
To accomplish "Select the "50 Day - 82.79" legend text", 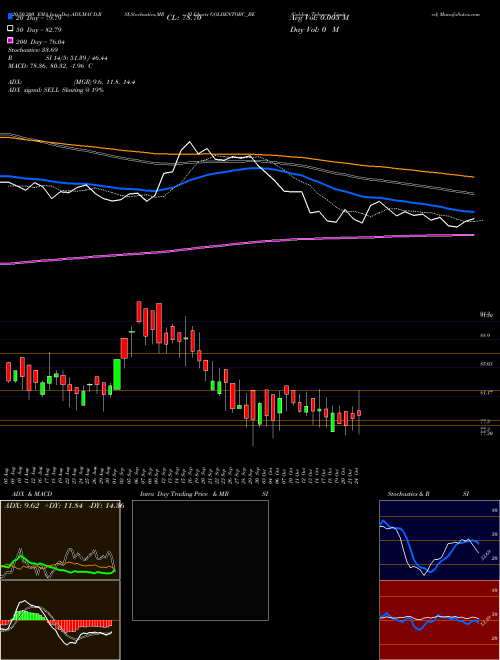I will (x=39, y=30).
